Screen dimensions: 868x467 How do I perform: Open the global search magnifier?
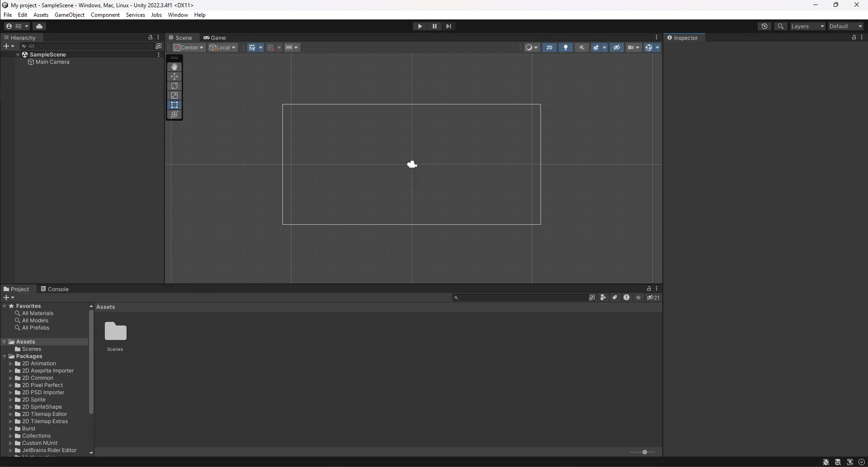[780, 26]
